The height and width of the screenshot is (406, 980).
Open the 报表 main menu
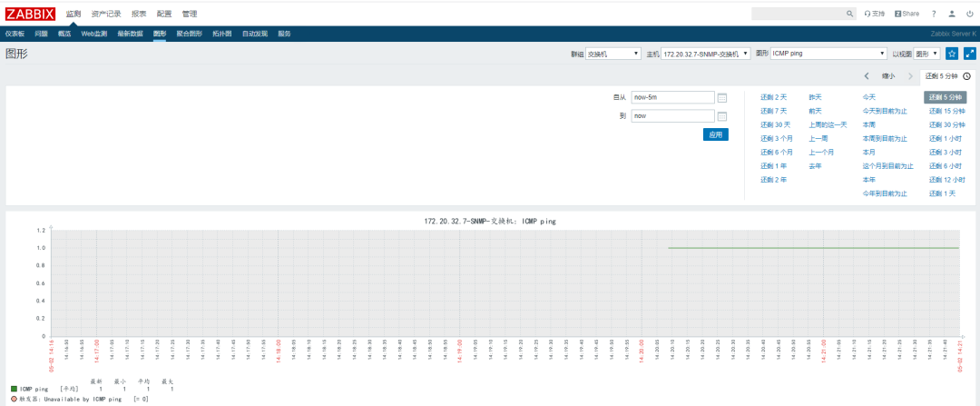(140, 13)
